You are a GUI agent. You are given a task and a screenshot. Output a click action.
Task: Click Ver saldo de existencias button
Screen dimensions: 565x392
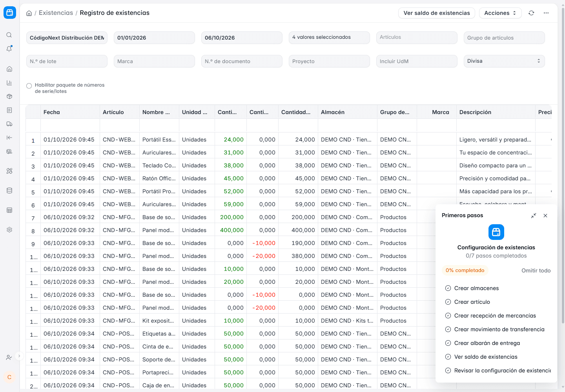tap(437, 13)
